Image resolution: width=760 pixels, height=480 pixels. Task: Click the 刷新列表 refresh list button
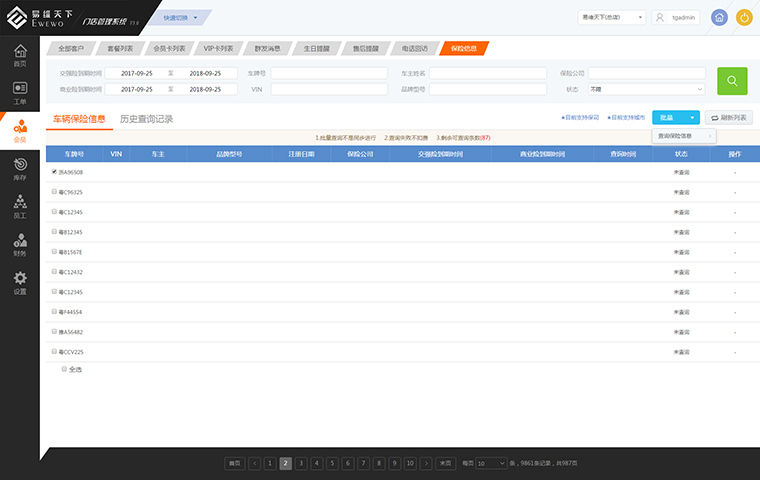coord(728,117)
